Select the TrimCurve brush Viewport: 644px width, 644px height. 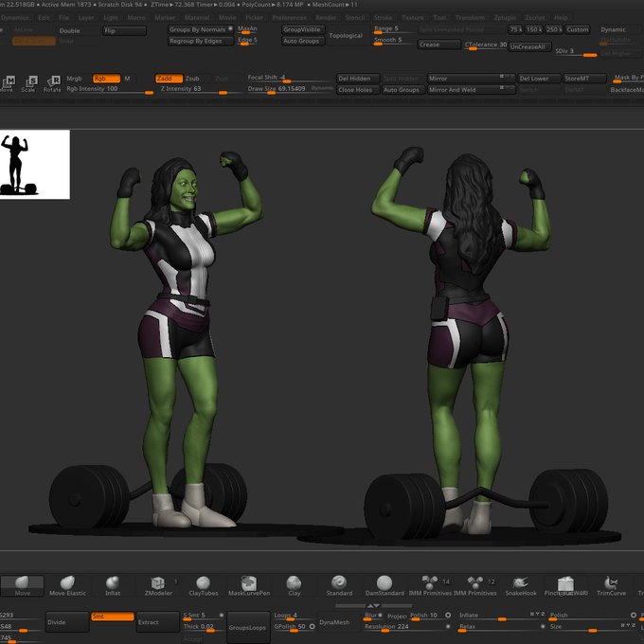point(611,585)
